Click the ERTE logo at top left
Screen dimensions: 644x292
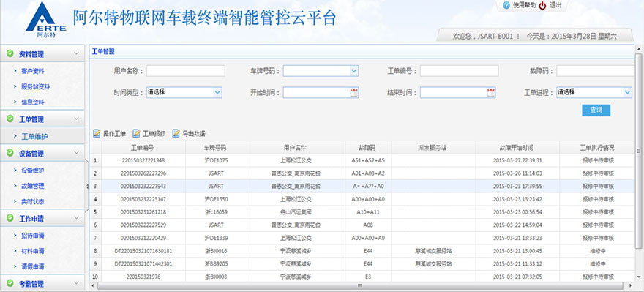point(45,20)
